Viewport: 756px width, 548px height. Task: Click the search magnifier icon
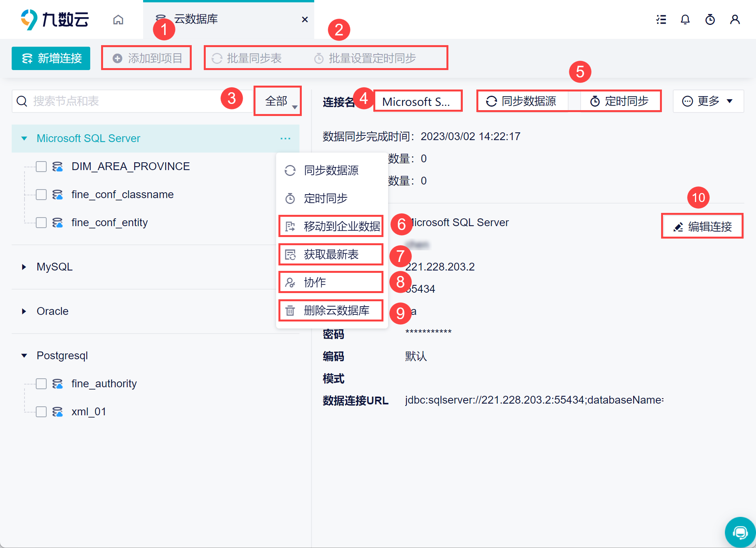pyautogui.click(x=22, y=101)
